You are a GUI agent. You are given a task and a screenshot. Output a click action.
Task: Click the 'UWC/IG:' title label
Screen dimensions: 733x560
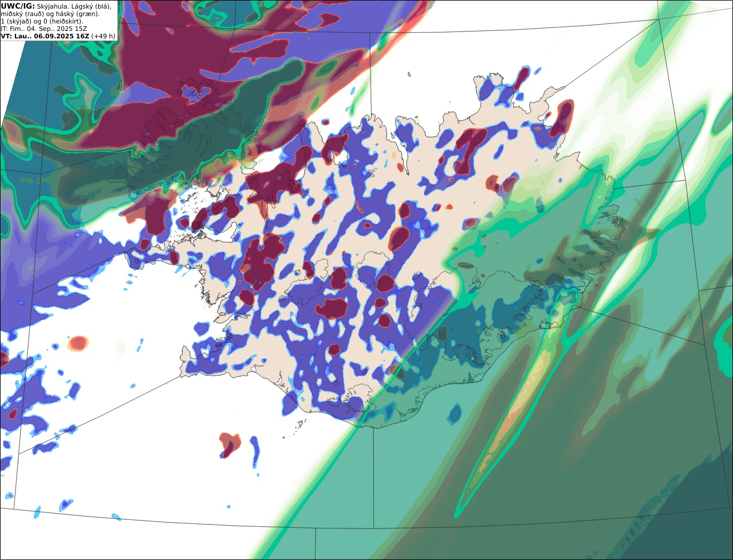pyautogui.click(x=18, y=6)
